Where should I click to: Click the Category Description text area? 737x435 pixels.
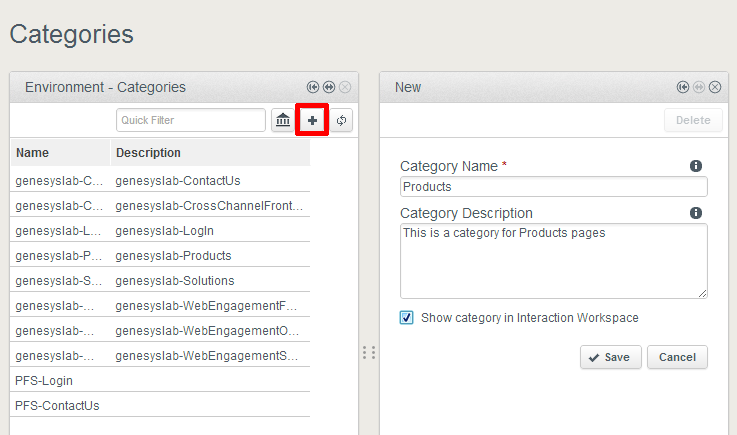(x=553, y=260)
